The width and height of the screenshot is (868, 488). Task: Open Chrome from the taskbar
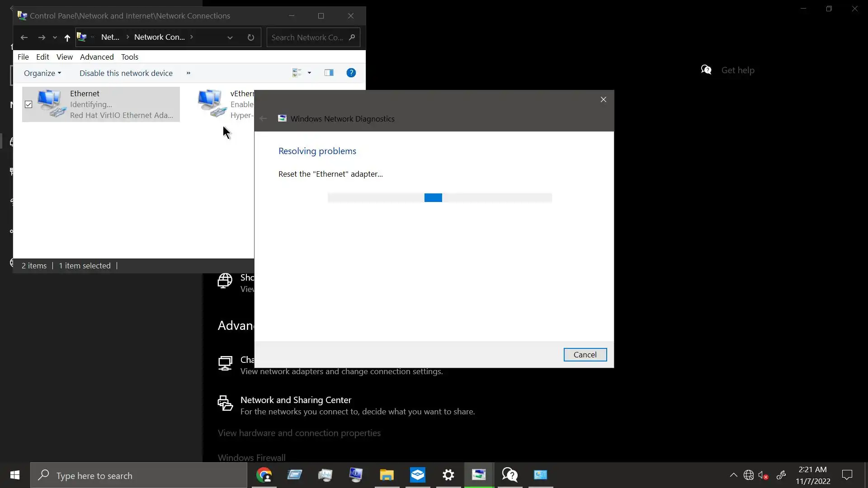click(x=264, y=475)
